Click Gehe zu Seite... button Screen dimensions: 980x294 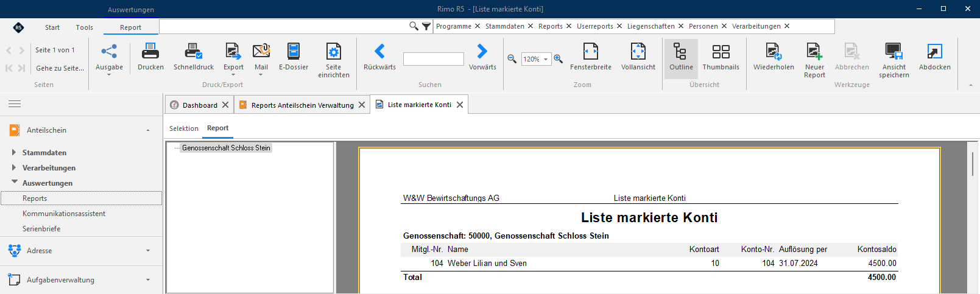[x=60, y=68]
